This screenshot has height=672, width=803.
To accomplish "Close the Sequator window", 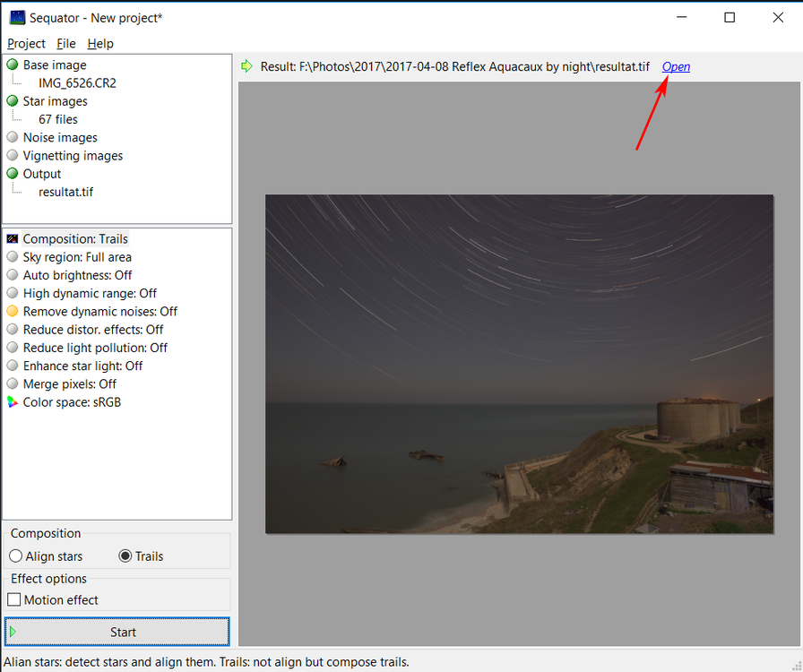I will (x=778, y=17).
